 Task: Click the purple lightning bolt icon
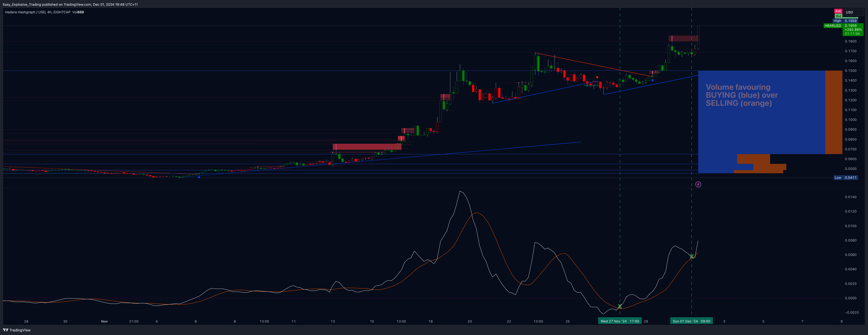(698, 184)
